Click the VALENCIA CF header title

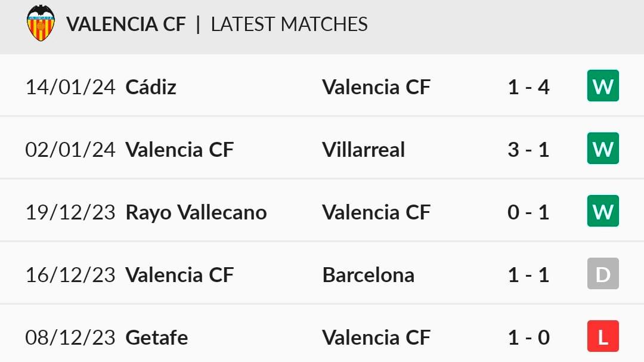pyautogui.click(x=126, y=24)
